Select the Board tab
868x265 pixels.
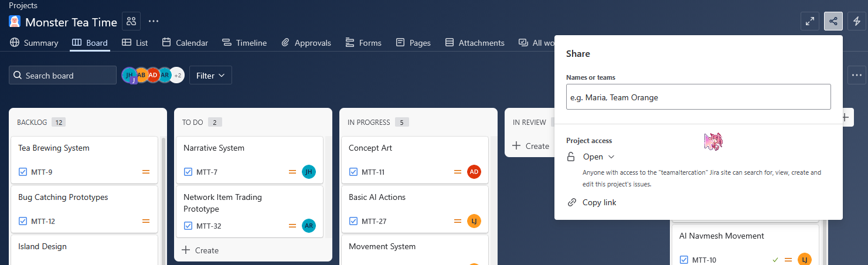click(x=90, y=43)
